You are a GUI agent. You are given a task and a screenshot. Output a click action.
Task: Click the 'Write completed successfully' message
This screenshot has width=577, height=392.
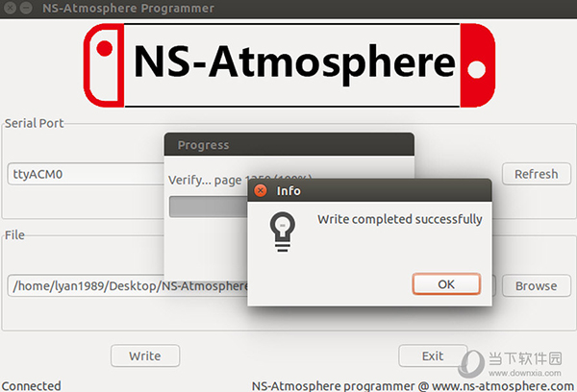pos(400,219)
